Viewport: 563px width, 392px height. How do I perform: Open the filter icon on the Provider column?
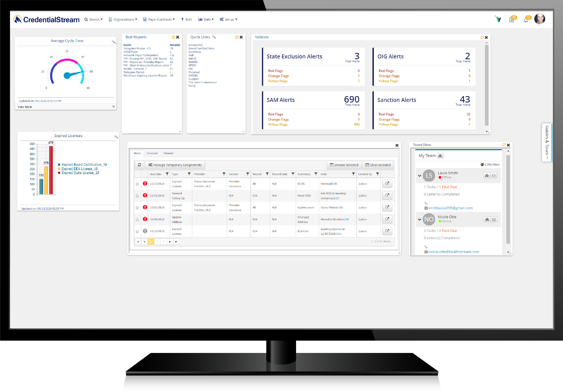pyautogui.click(x=224, y=174)
